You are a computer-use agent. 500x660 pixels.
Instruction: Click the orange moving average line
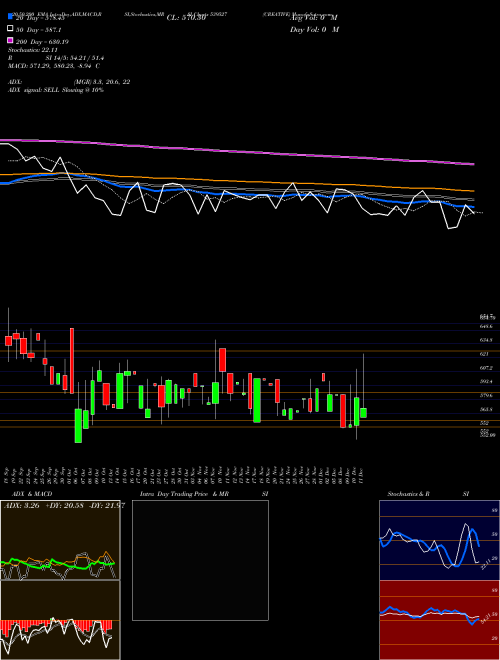[237, 181]
